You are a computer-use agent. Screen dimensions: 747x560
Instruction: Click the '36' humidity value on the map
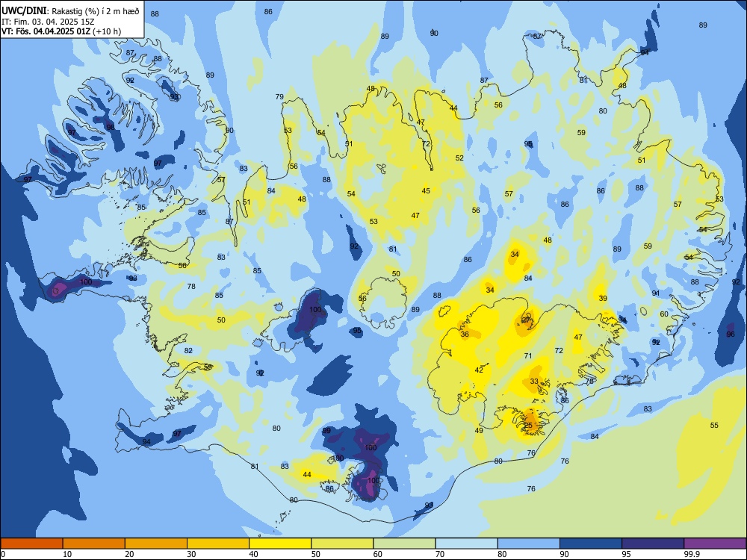(465, 334)
